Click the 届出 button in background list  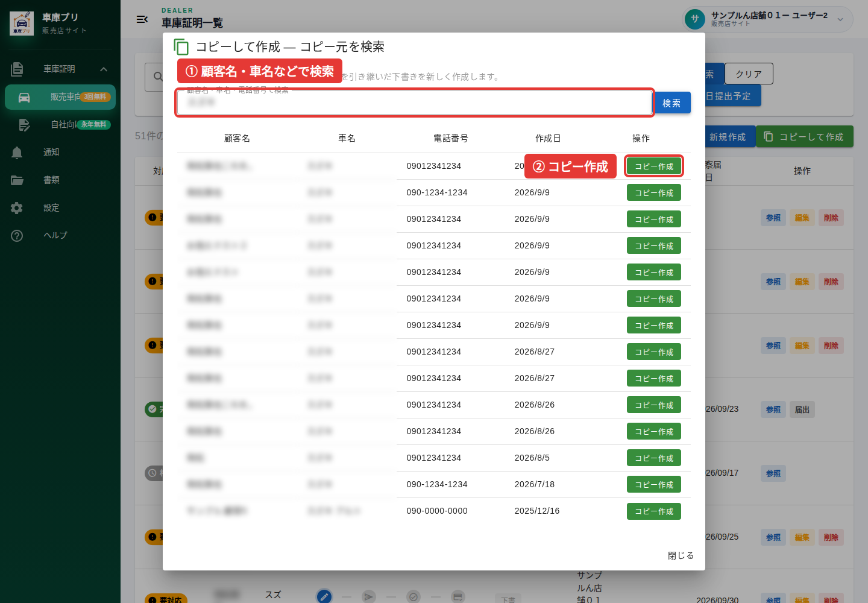click(x=802, y=409)
